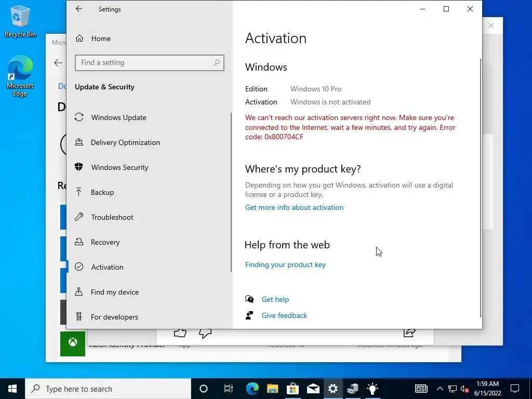Select the Microsoft Edge desktop shortcut
The width and height of the screenshot is (532, 399).
(x=20, y=76)
